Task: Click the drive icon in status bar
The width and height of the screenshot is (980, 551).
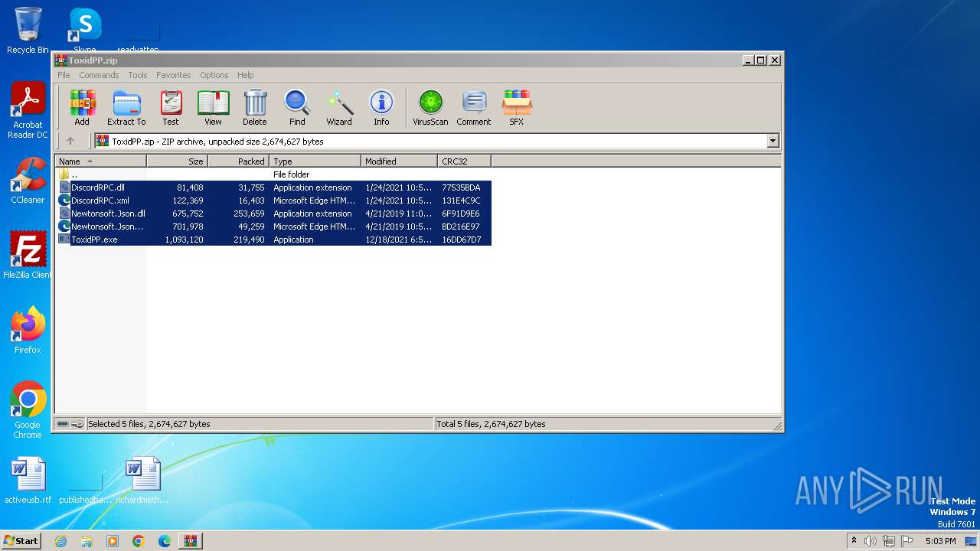Action: [63, 424]
